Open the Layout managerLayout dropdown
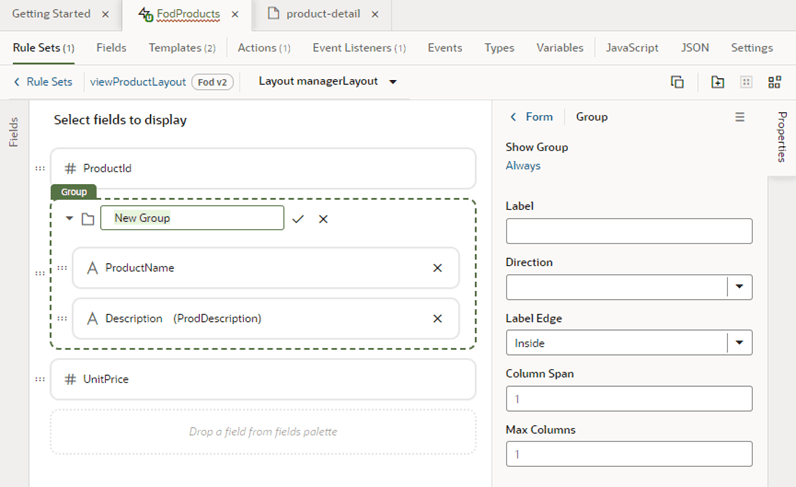 point(327,81)
